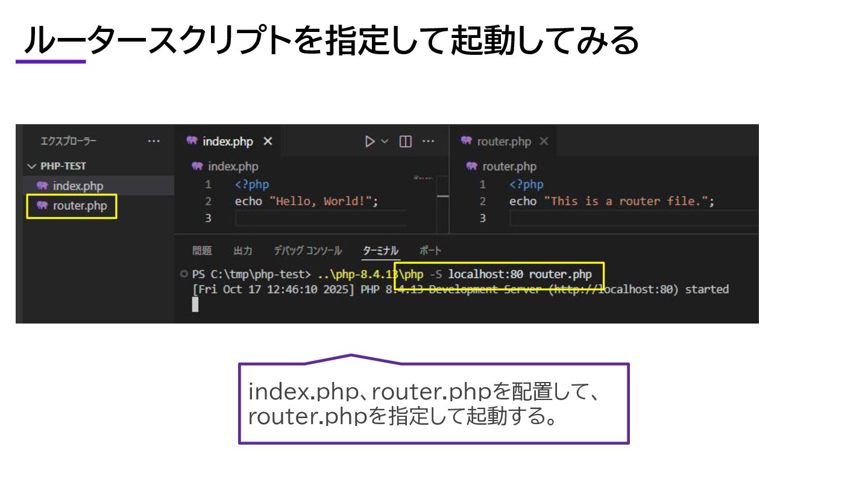Click the エクスプローラー panel title

tap(68, 142)
